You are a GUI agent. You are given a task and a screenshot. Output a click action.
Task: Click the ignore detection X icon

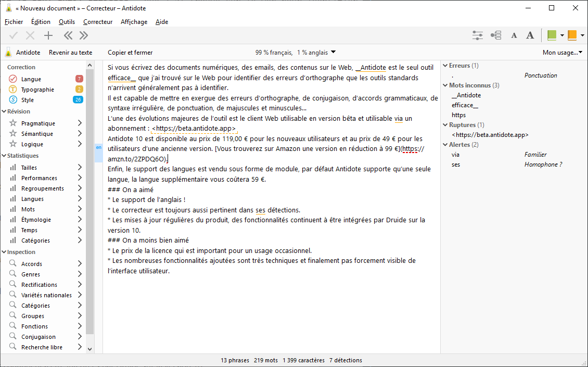click(30, 35)
